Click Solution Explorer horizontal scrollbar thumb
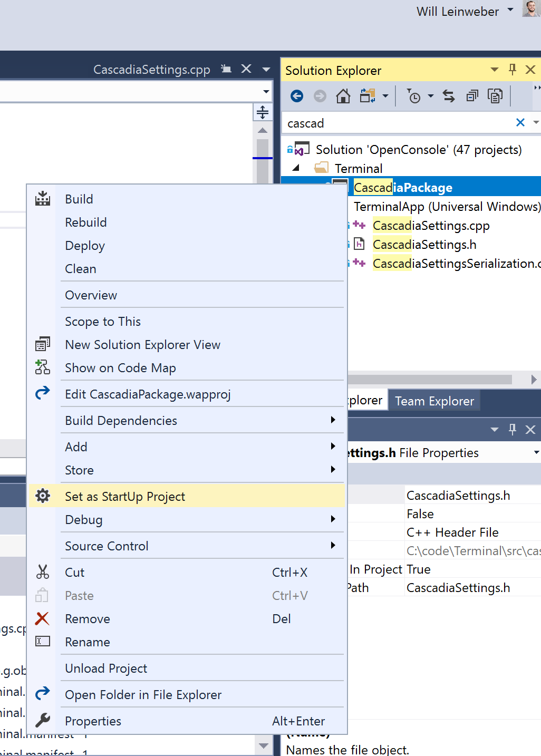 [x=430, y=380]
